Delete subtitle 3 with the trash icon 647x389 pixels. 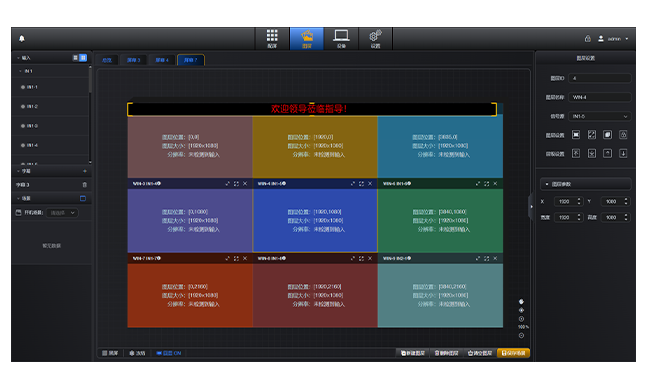85,185
